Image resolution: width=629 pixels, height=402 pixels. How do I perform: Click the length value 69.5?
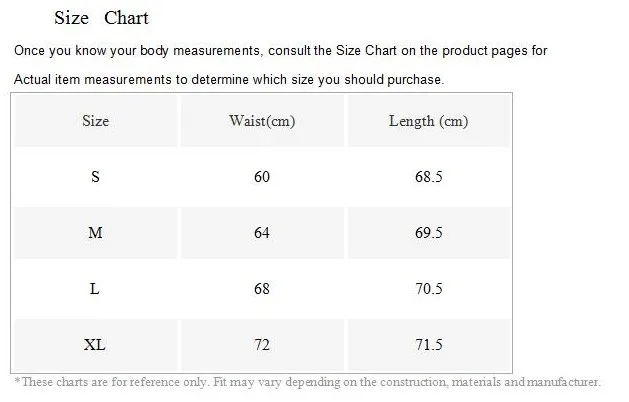point(429,233)
